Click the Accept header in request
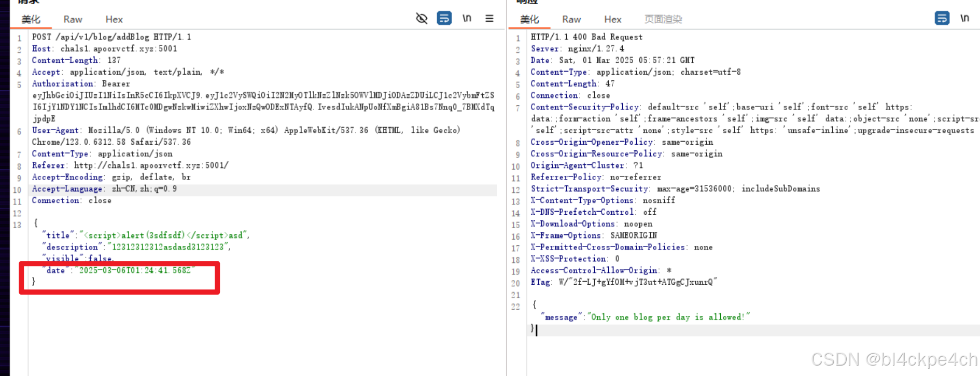 128,72
